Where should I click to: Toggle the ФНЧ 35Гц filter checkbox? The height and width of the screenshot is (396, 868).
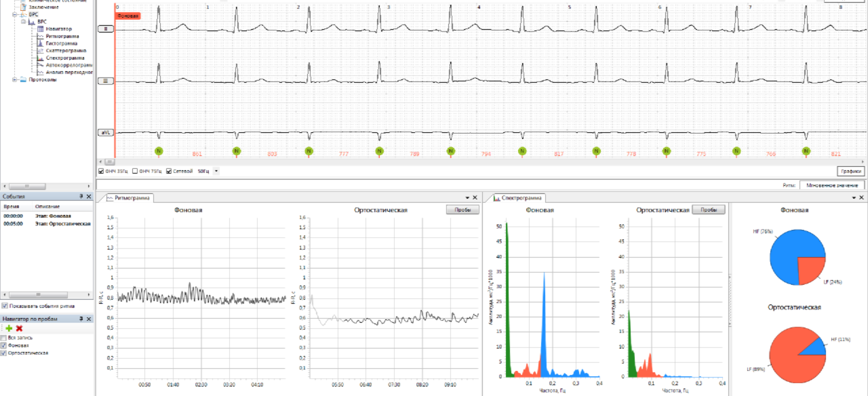[x=101, y=171]
